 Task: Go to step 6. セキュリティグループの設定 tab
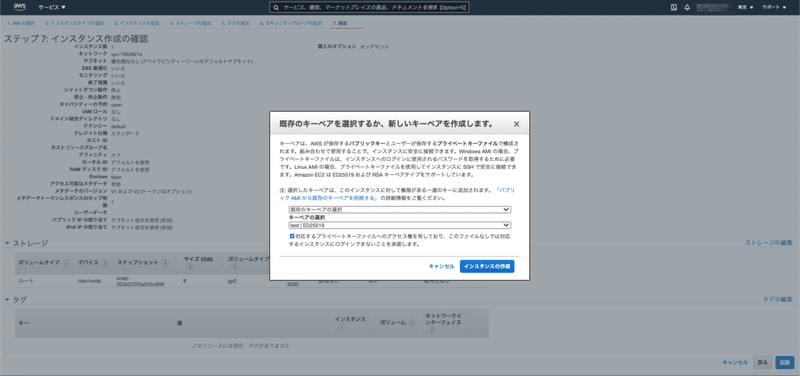(x=291, y=23)
